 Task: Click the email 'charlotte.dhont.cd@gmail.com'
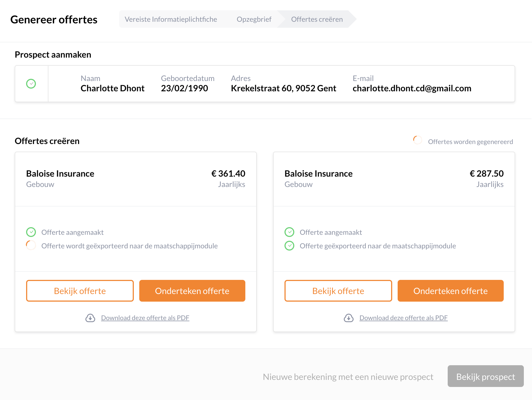pyautogui.click(x=412, y=88)
